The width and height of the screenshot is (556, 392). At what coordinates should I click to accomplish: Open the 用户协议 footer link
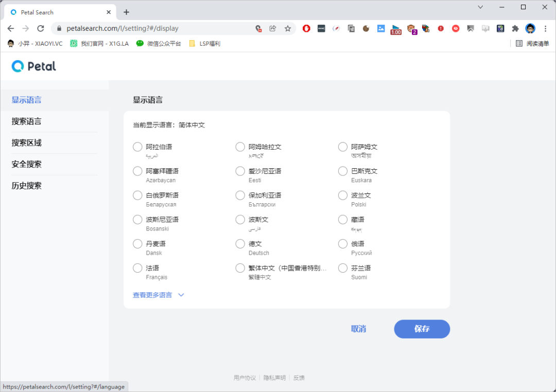(x=245, y=378)
